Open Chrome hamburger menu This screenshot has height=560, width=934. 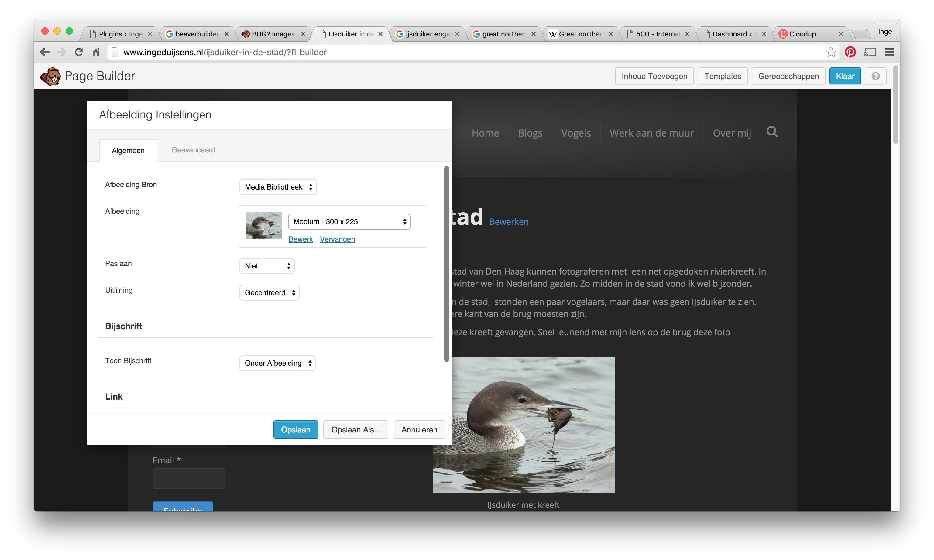(889, 52)
